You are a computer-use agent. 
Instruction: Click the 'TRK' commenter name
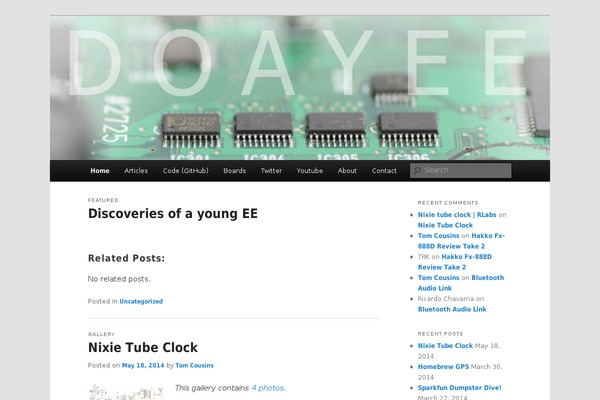[424, 257]
